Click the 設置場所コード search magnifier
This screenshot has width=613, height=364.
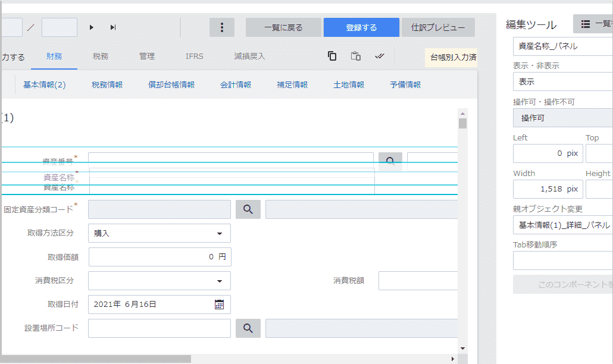(248, 328)
